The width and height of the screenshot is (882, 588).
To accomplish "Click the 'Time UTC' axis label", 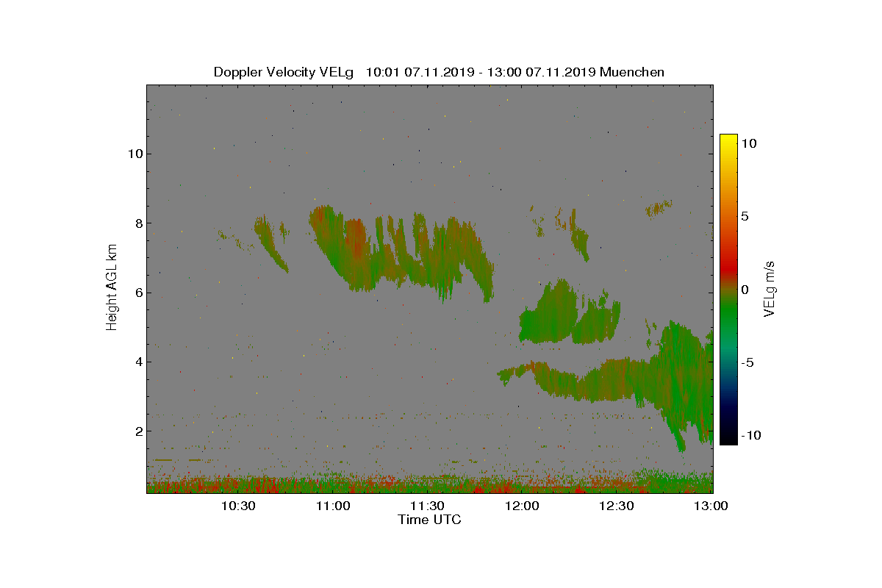I will tap(430, 520).
